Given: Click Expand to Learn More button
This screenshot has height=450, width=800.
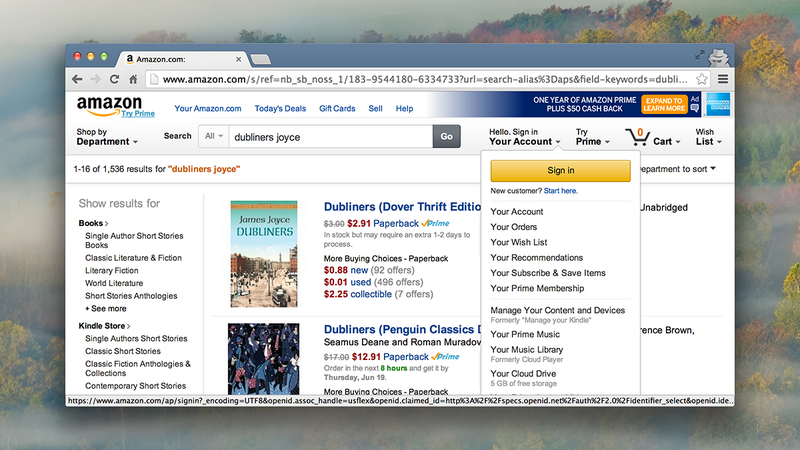Looking at the screenshot, I should click(x=663, y=105).
